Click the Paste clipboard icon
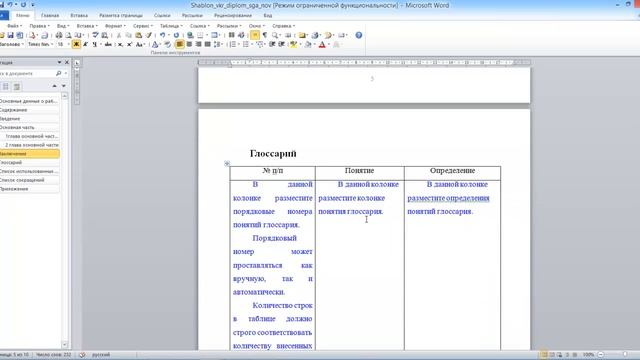 [139, 35]
